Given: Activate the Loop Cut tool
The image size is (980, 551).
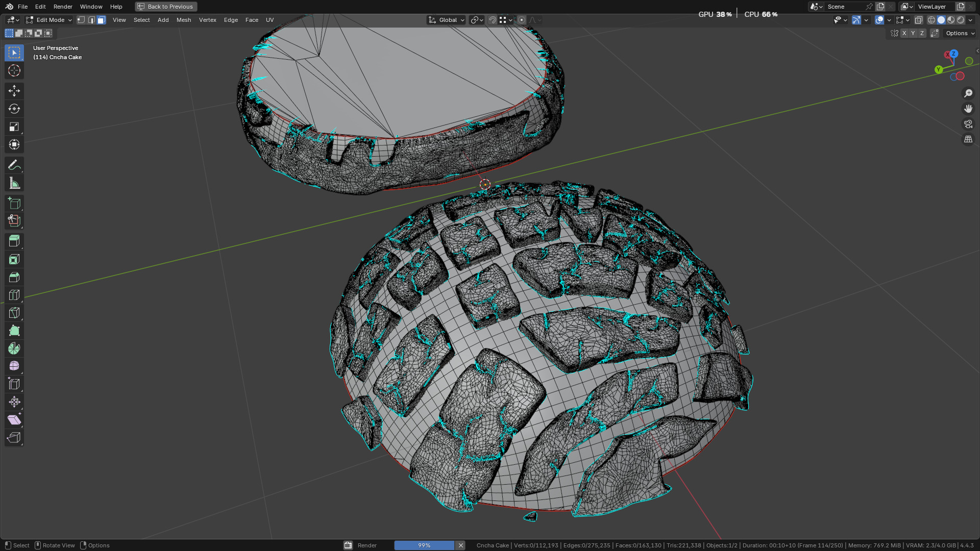Looking at the screenshot, I should [14, 295].
